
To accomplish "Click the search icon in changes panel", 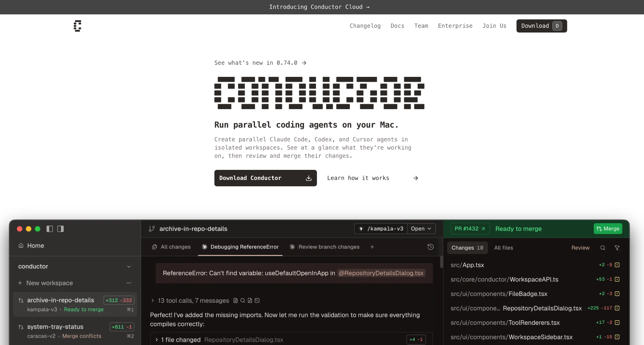I will click(x=603, y=248).
